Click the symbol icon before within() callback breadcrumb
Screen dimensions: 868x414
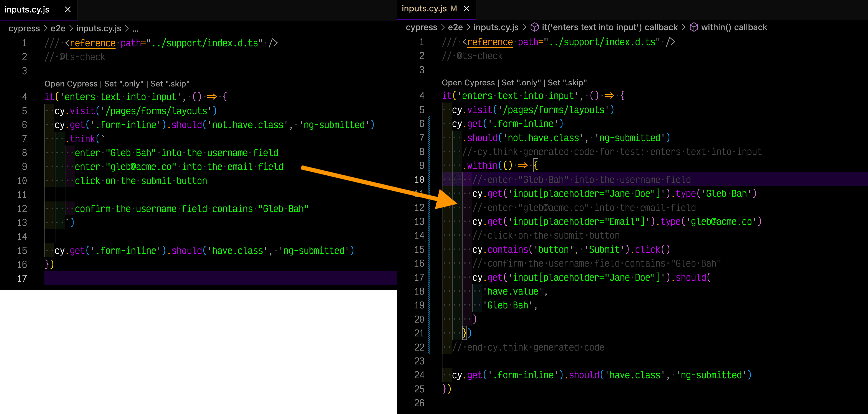[694, 27]
